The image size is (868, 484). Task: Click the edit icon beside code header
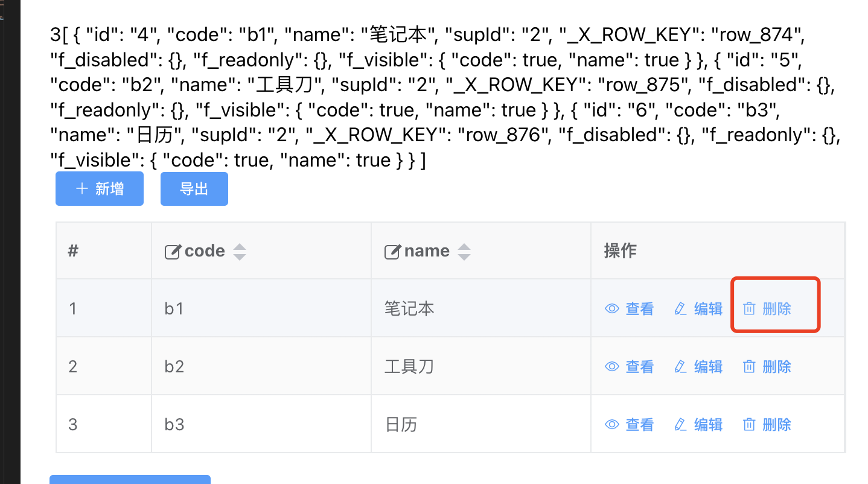pos(173,252)
